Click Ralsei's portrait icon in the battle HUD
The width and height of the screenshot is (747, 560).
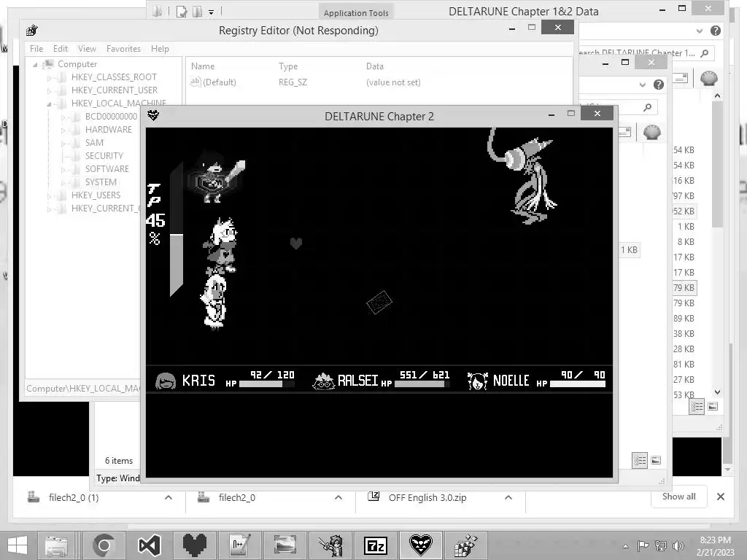coord(323,381)
